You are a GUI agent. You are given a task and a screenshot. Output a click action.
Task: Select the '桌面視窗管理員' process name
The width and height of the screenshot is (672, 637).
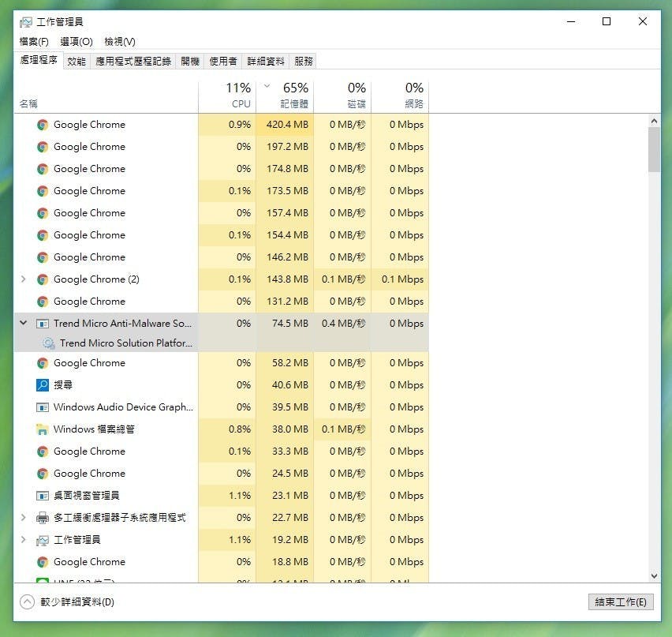86,496
